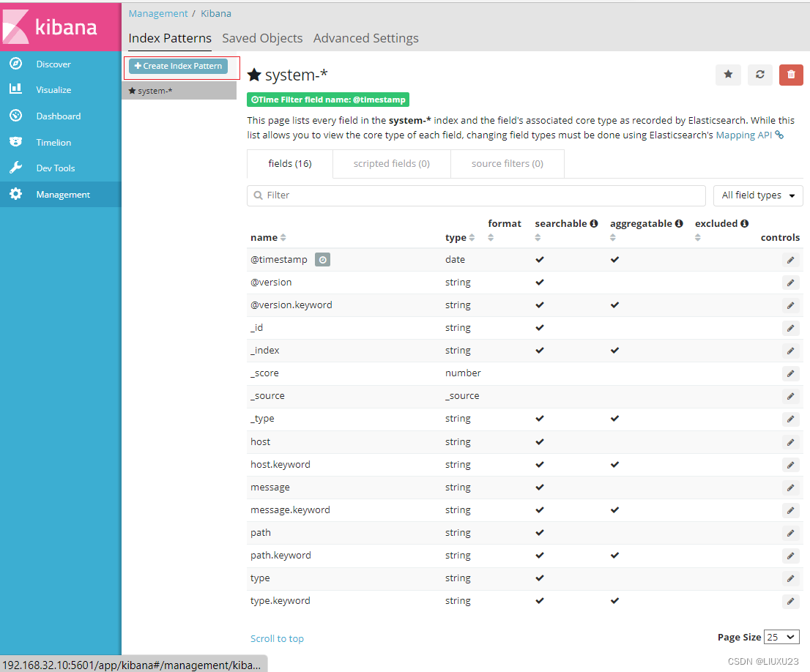
Task: Edit the _score field pencil icon
Action: (790, 373)
